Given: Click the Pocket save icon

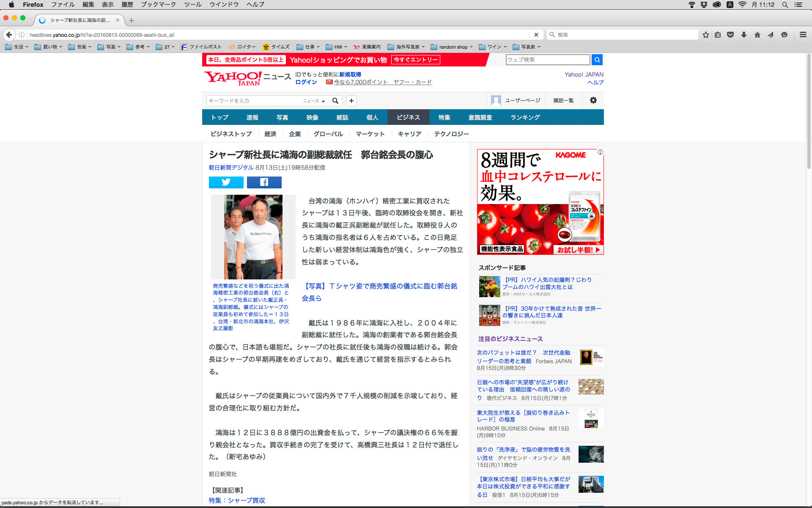Looking at the screenshot, I should (x=730, y=35).
